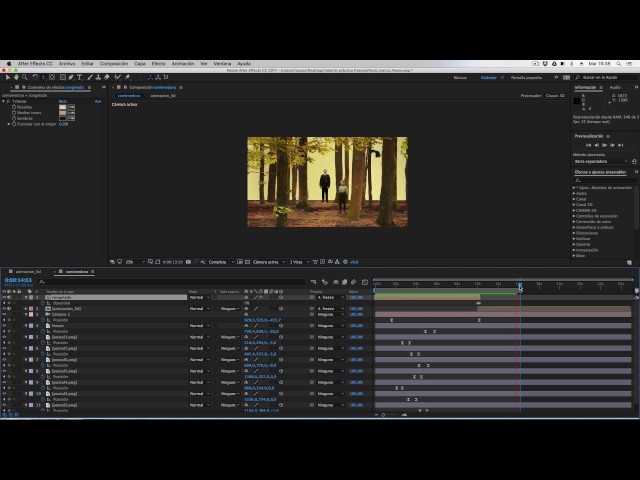Select the Selection arrow tool
The height and width of the screenshot is (480, 640).
coord(7,77)
